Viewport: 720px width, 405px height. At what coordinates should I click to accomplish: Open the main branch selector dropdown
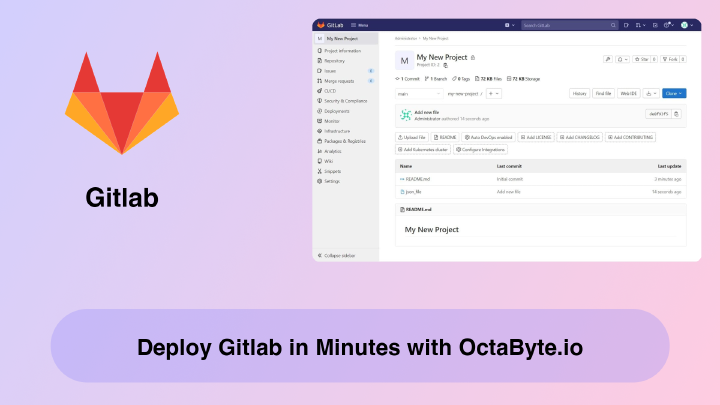(419, 94)
